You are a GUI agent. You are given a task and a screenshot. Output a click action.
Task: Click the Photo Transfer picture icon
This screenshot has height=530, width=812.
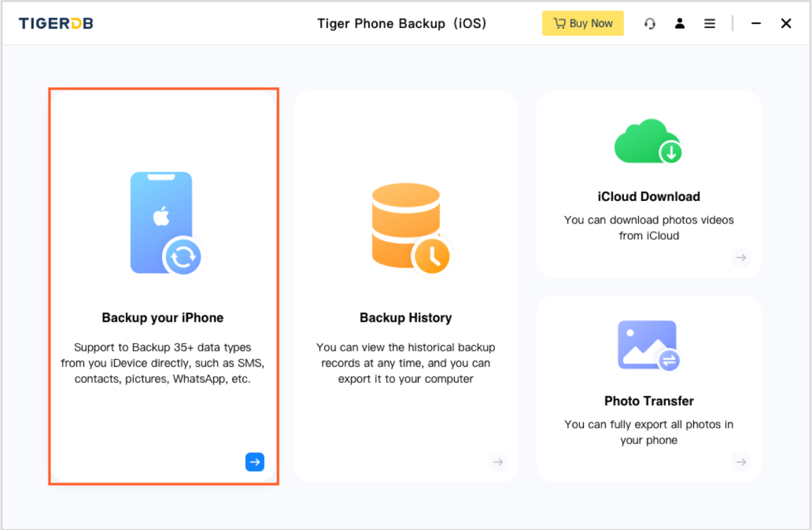click(x=648, y=345)
